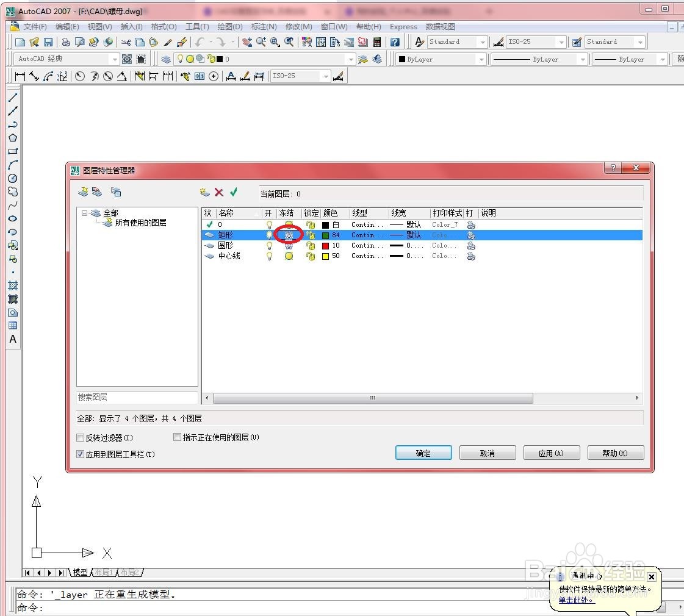Open the Layer States Manager icon
Screen dimensions: 684x616
(x=116, y=192)
